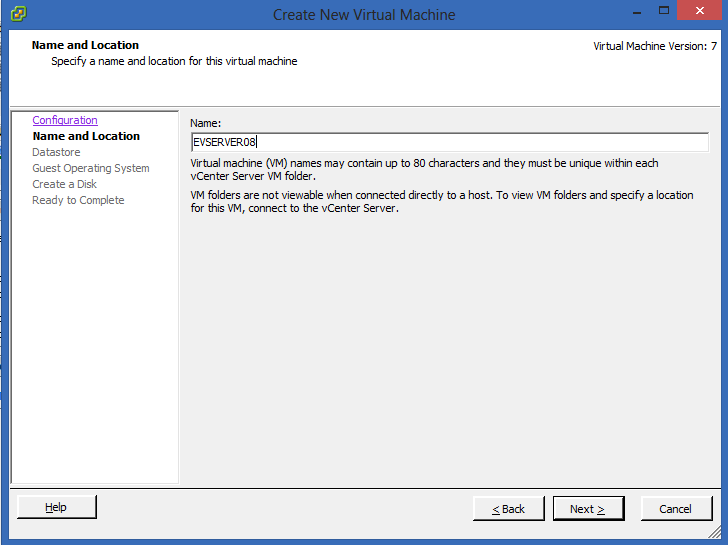Viewport: 728px width, 545px height.
Task: Click the Create New Virtual Machine title bar
Action: tap(364, 15)
